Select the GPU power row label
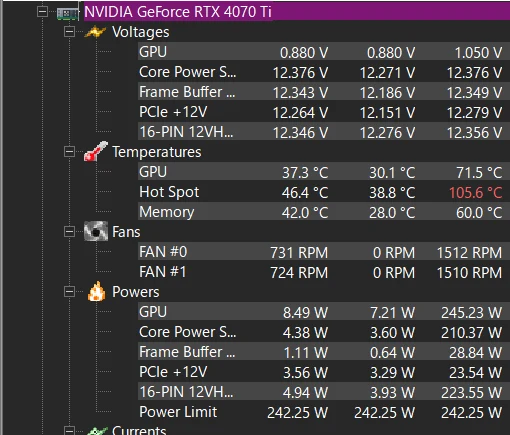The image size is (510, 435). (x=153, y=312)
